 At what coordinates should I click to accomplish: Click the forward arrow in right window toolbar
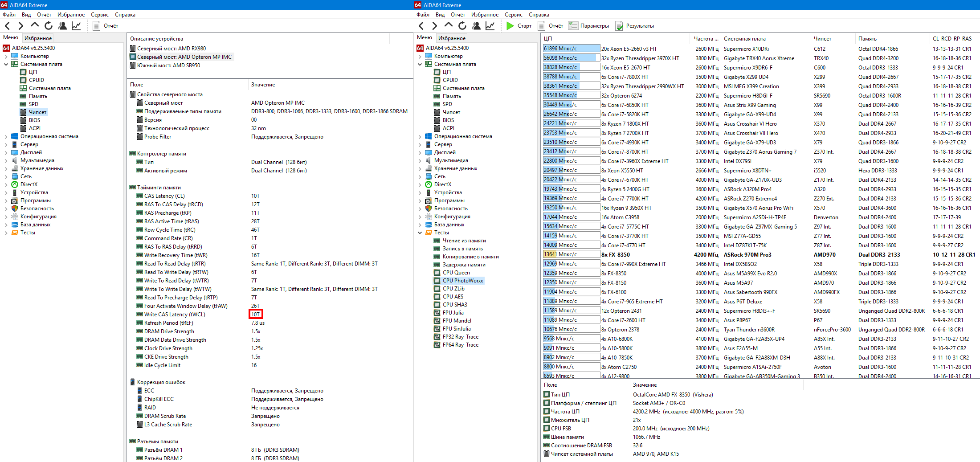pyautogui.click(x=434, y=26)
